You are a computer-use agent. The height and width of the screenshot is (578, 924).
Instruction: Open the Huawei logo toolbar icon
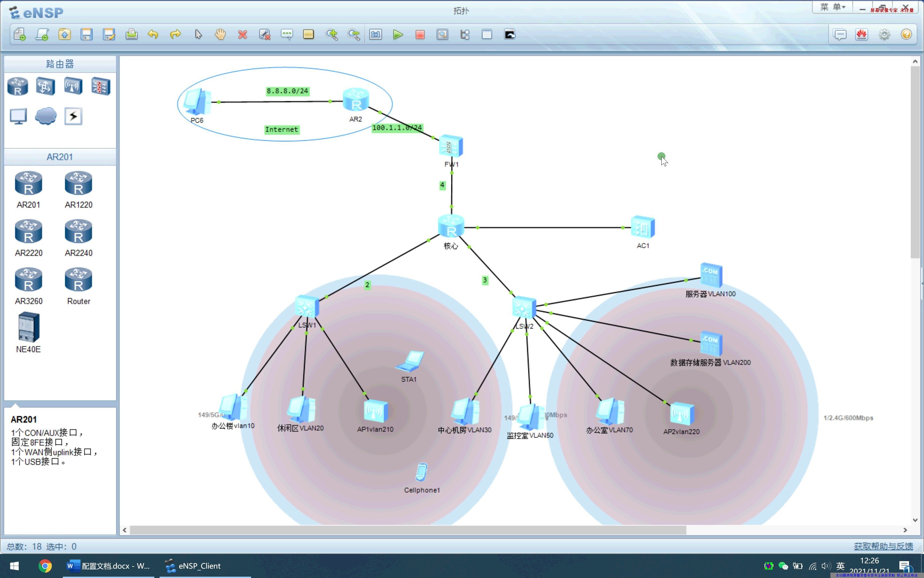[862, 35]
